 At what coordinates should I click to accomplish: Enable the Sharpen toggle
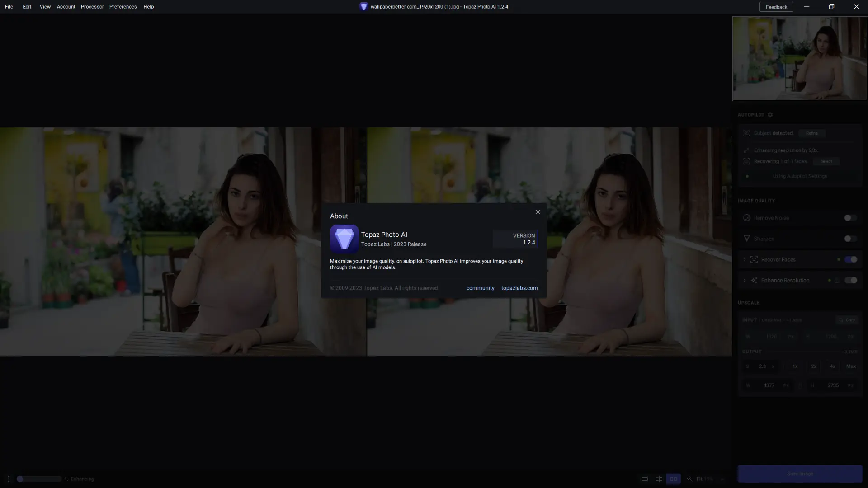(x=850, y=239)
